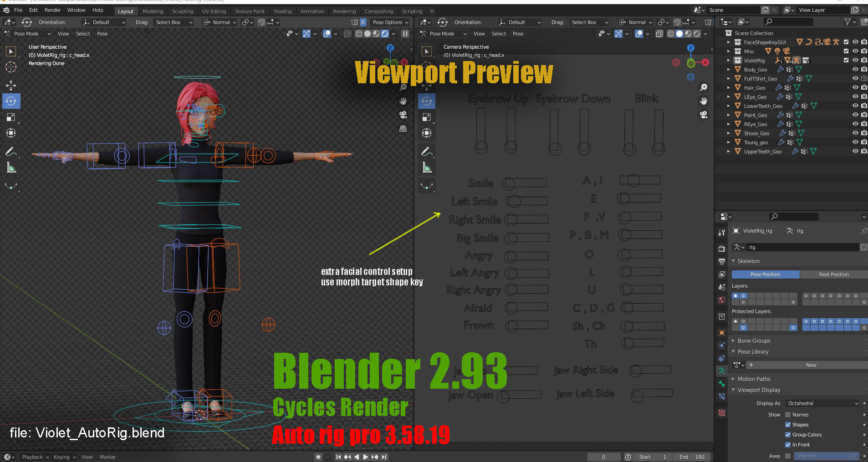Image resolution: width=868 pixels, height=462 pixels.
Task: Open the View Layer properties tab
Action: pyautogui.click(x=722, y=274)
